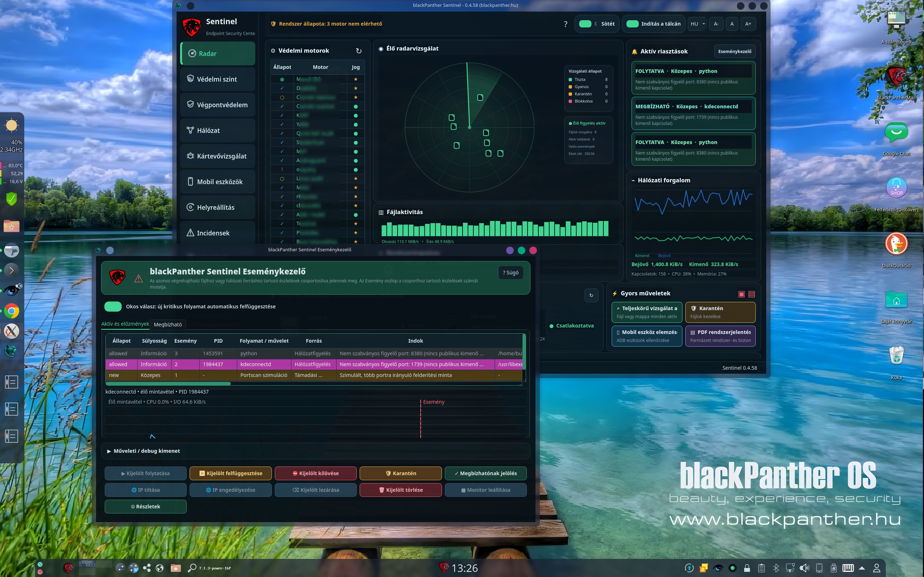Open Kártevővizsgálat from the sidebar

[x=218, y=156]
